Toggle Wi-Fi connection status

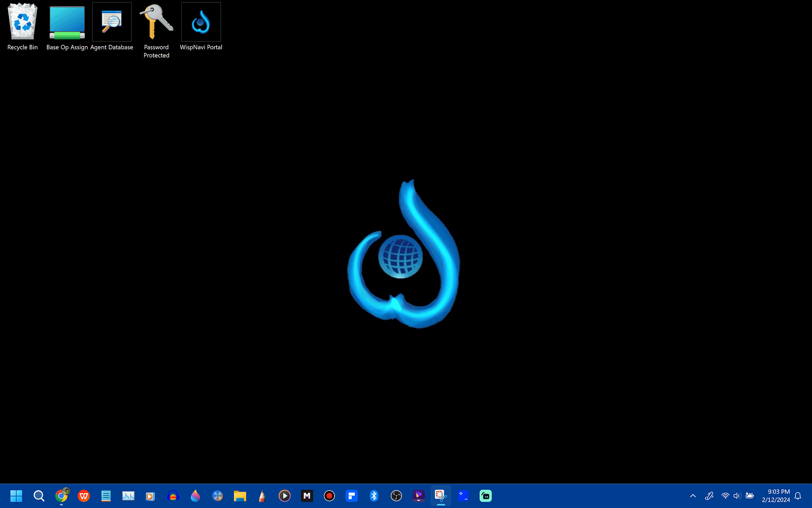point(724,496)
